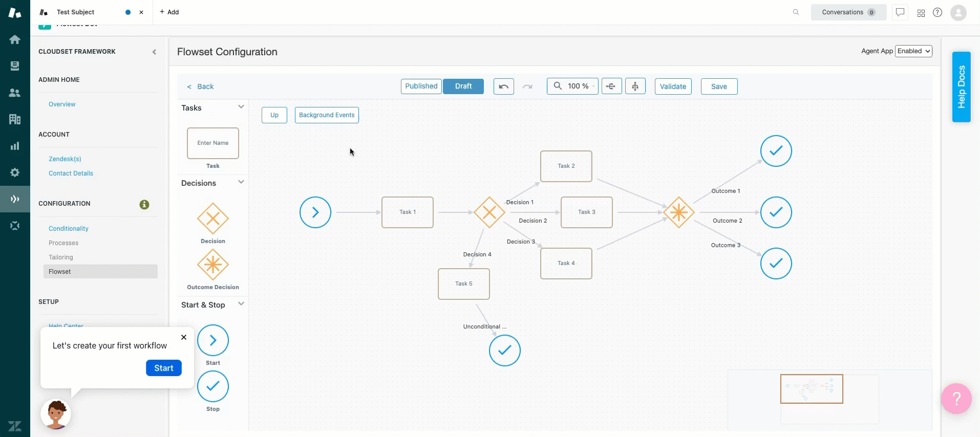Select the Task 1 node
Viewport: 980px width, 437px height.
[x=408, y=212]
